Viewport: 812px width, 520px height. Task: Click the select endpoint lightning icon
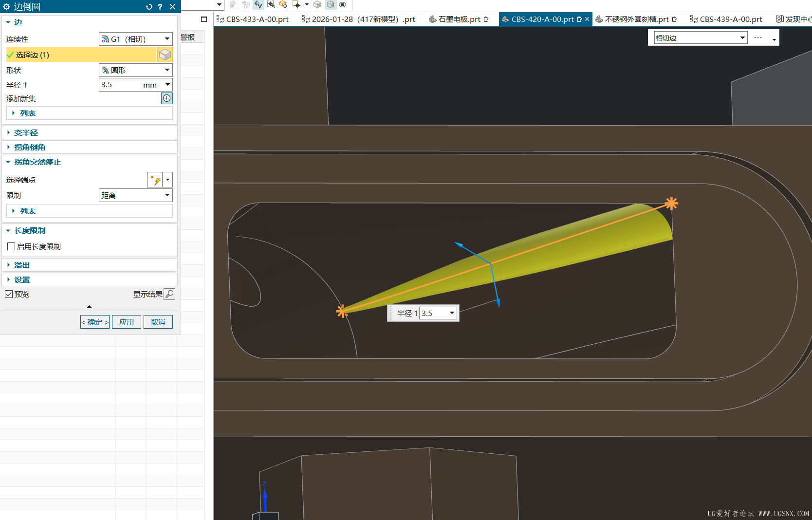tap(155, 180)
